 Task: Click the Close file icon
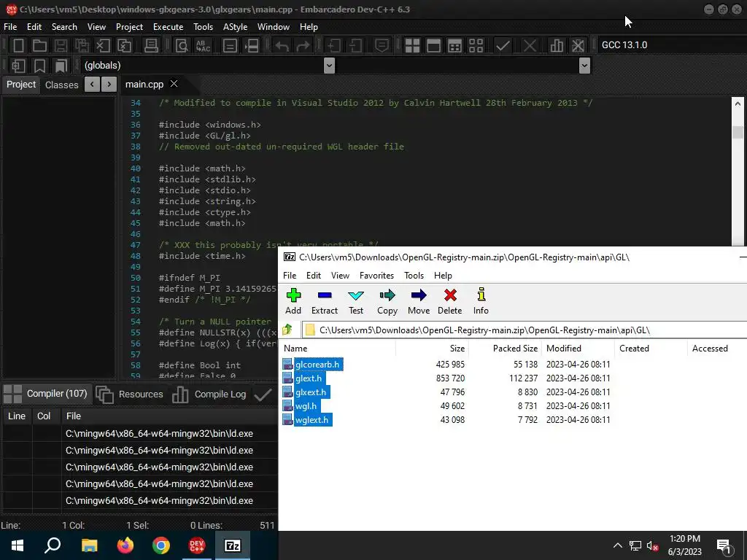[x=103, y=46]
